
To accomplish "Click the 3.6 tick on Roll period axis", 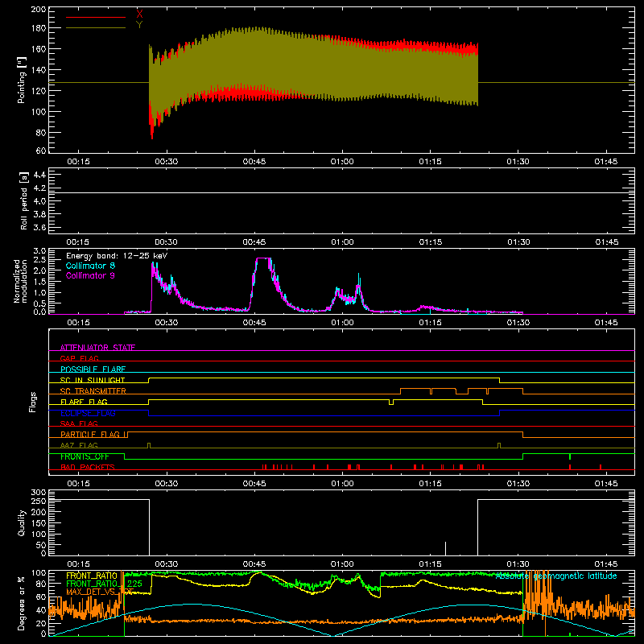I will [x=39, y=227].
